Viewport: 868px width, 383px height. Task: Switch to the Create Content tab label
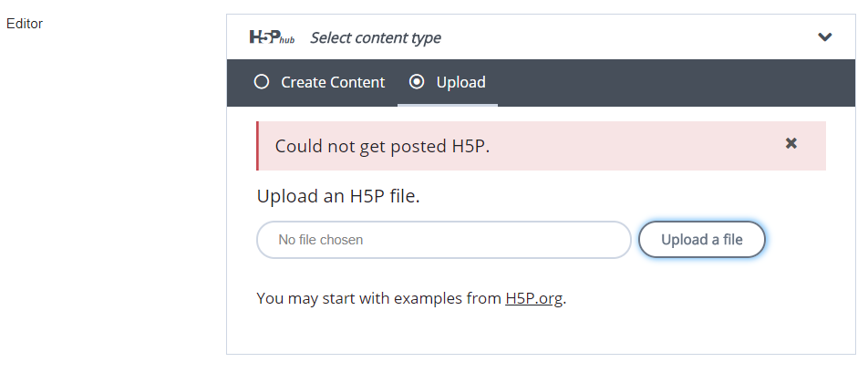pos(333,82)
